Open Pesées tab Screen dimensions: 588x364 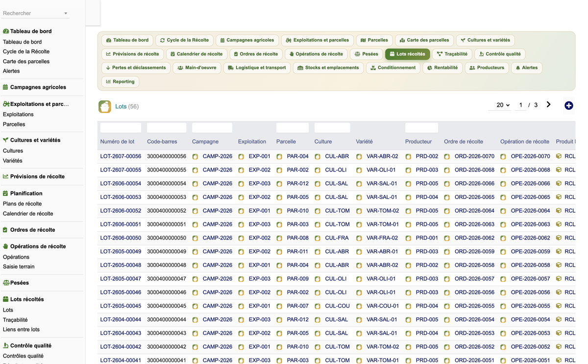366,54
